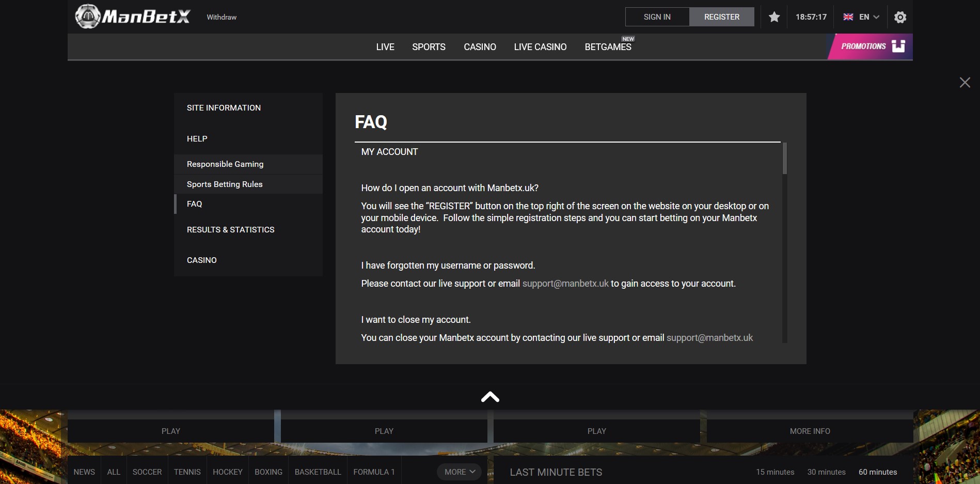Viewport: 980px width, 484px height.
Task: Click the FAQ panel scrollbar
Action: point(784,159)
